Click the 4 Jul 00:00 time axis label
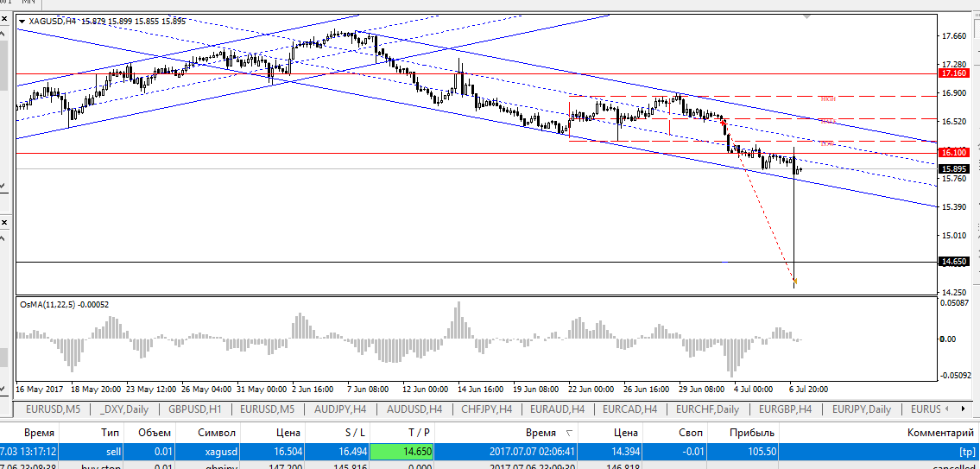The height and width of the screenshot is (469, 980). click(753, 389)
